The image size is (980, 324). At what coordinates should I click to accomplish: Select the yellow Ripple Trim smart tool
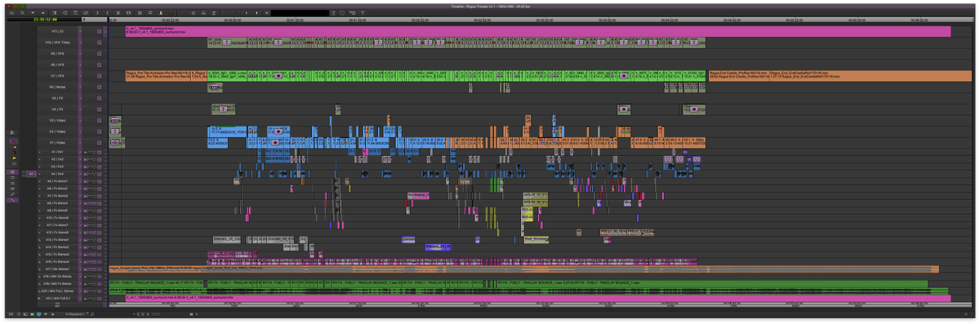tap(14, 158)
